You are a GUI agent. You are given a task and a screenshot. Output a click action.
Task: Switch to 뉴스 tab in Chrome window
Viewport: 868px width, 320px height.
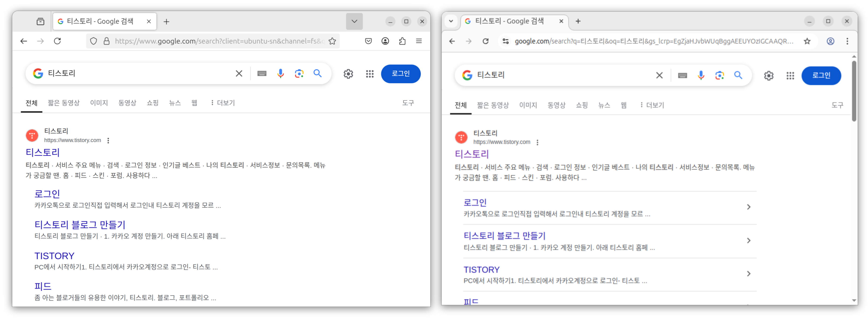pyautogui.click(x=604, y=105)
